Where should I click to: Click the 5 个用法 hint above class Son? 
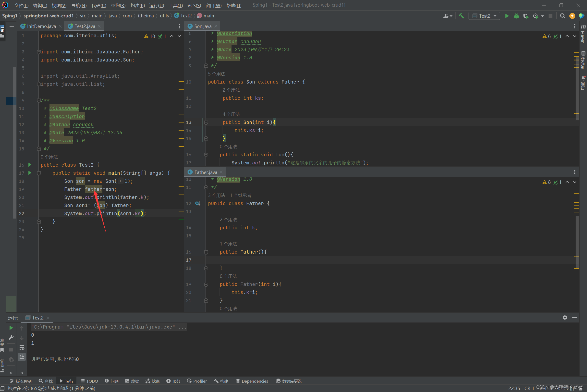pos(217,74)
